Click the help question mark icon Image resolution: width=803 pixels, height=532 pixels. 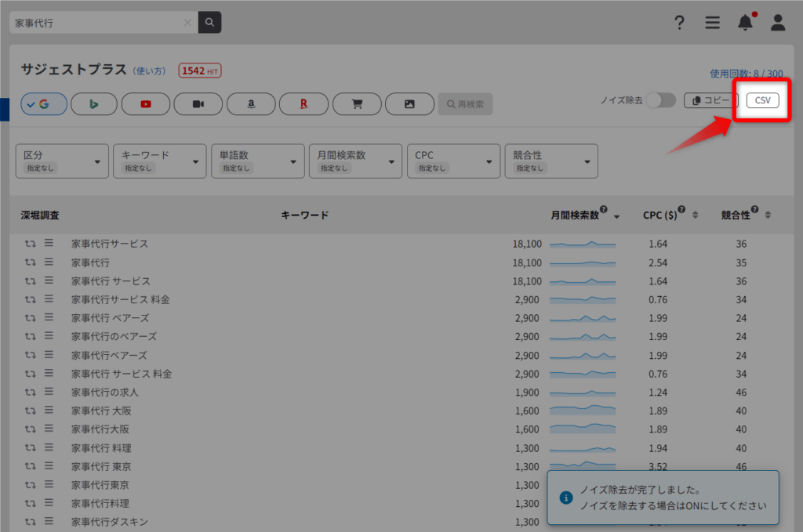[x=679, y=23]
